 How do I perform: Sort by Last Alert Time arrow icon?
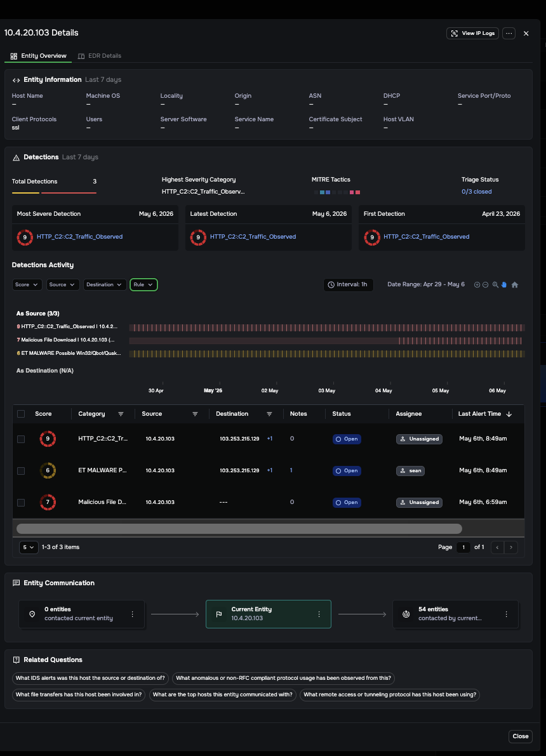pyautogui.click(x=509, y=414)
